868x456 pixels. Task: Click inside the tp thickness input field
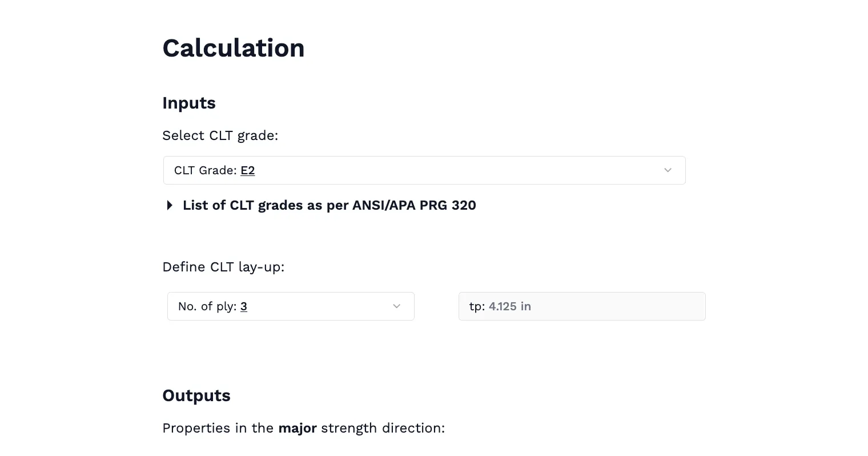(x=582, y=306)
